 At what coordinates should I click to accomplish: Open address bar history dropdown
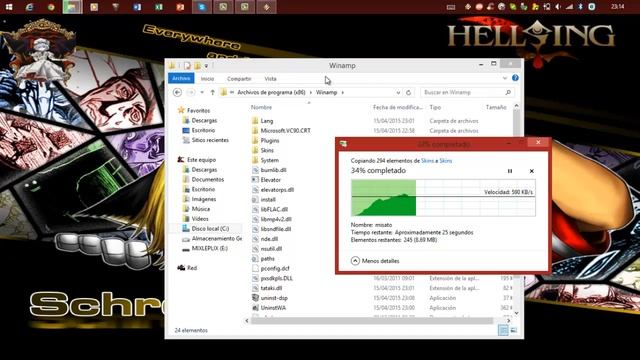[x=398, y=93]
